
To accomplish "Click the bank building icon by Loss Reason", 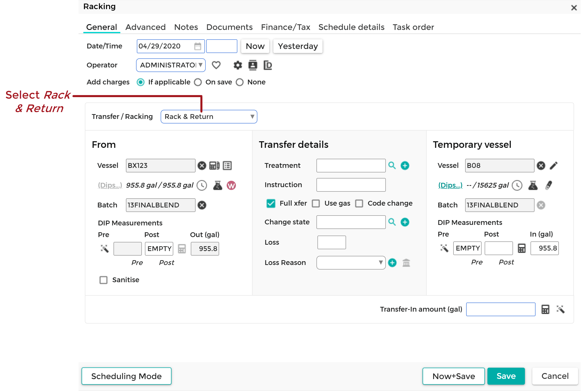I will pos(406,263).
